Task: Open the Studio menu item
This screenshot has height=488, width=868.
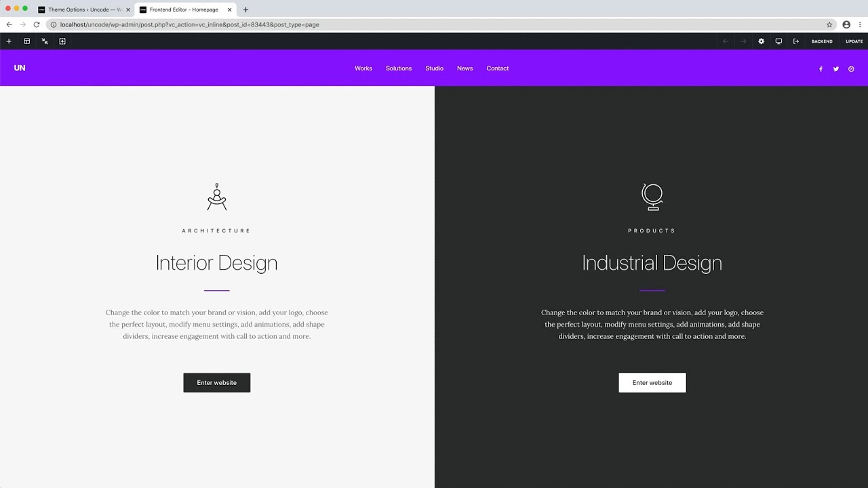Action: pyautogui.click(x=435, y=68)
